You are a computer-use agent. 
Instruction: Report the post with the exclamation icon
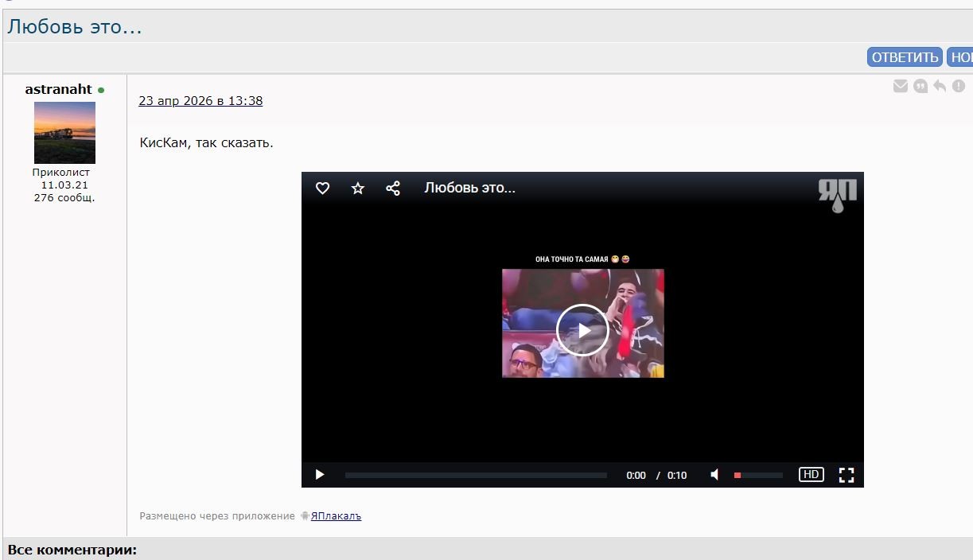click(959, 86)
